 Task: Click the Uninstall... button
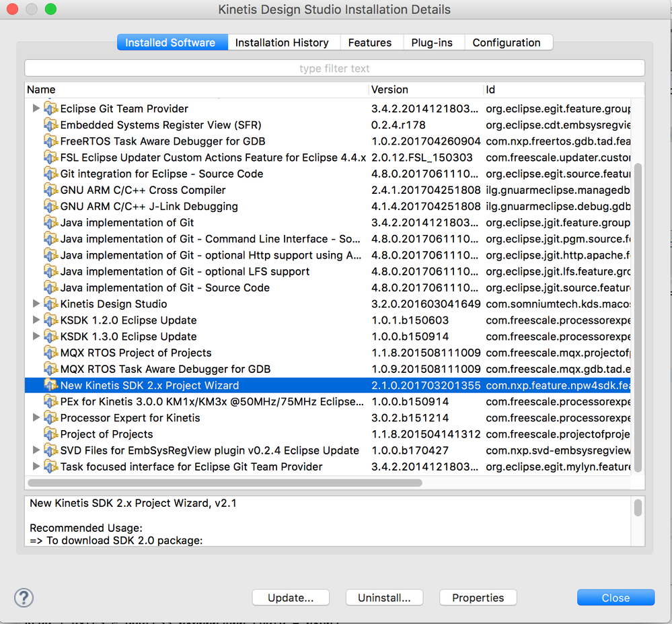click(x=384, y=597)
